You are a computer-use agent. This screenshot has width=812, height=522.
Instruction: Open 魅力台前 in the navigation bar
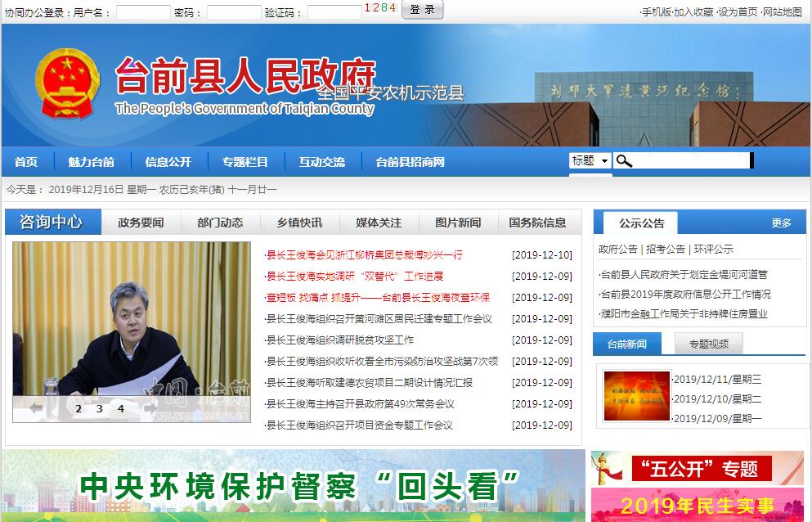point(91,162)
